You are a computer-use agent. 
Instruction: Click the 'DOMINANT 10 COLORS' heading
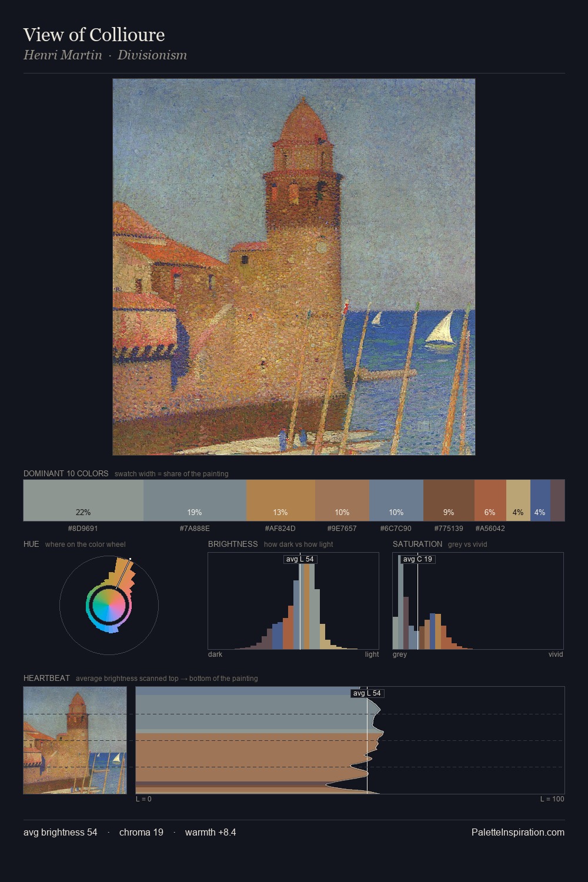pyautogui.click(x=66, y=473)
